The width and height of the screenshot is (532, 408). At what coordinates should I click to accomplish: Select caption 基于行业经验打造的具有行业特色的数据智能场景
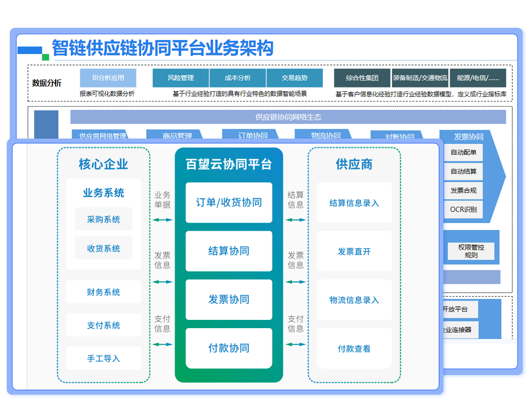tap(239, 94)
